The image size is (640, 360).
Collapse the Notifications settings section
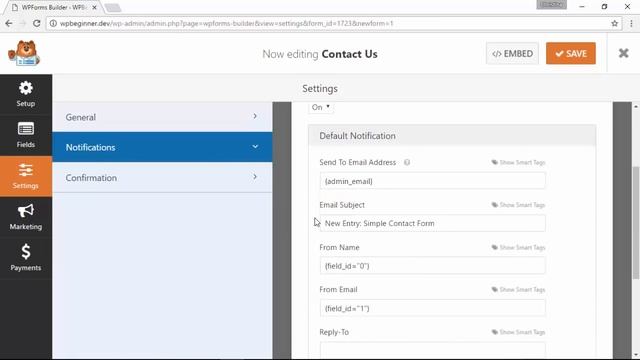coord(162,147)
